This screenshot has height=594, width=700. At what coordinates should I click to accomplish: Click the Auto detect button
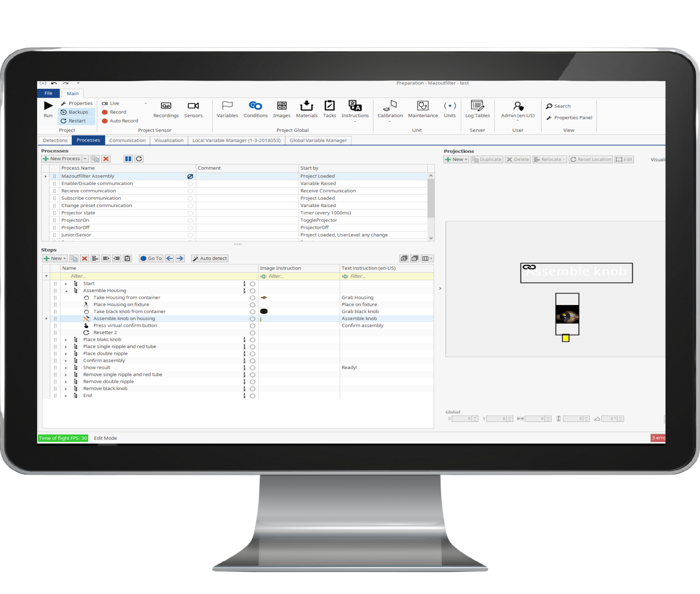tap(210, 259)
